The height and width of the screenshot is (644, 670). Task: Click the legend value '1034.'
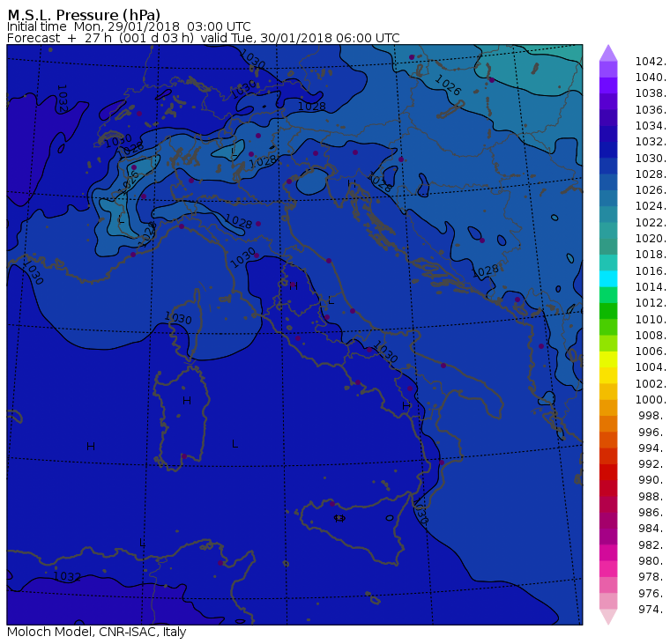coord(651,126)
